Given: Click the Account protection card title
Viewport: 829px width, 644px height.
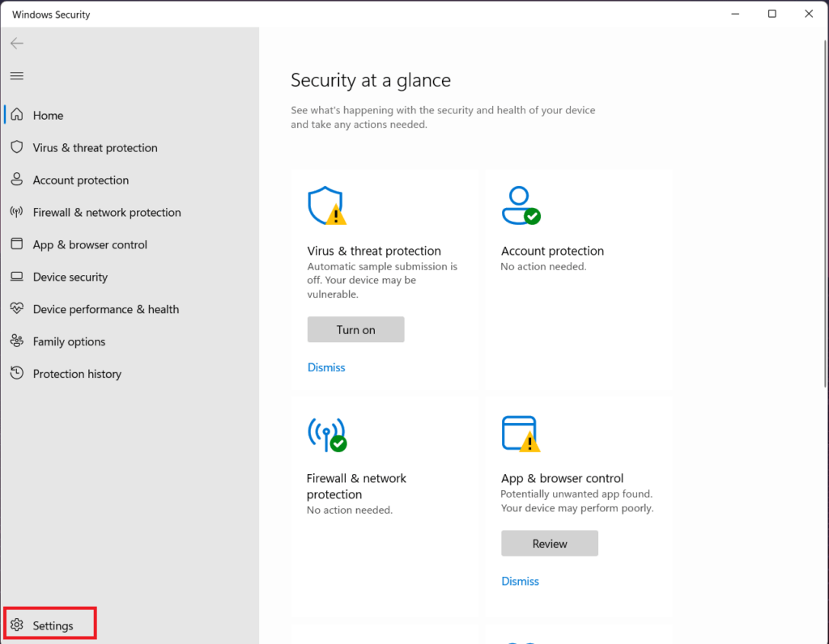Looking at the screenshot, I should 552,251.
